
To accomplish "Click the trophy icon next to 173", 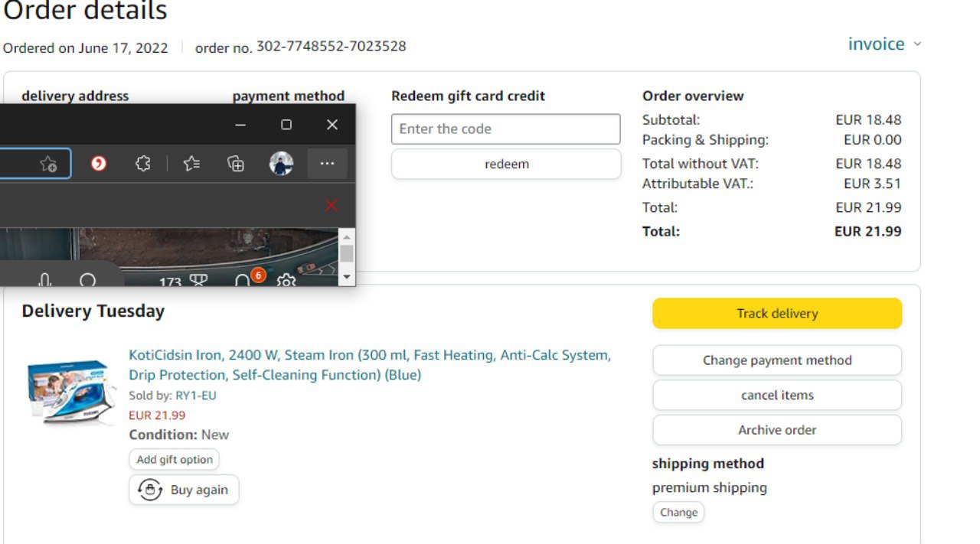I will 198,282.
